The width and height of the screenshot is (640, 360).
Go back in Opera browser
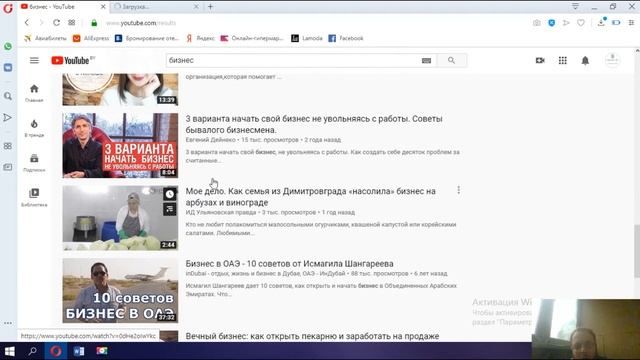27,23
